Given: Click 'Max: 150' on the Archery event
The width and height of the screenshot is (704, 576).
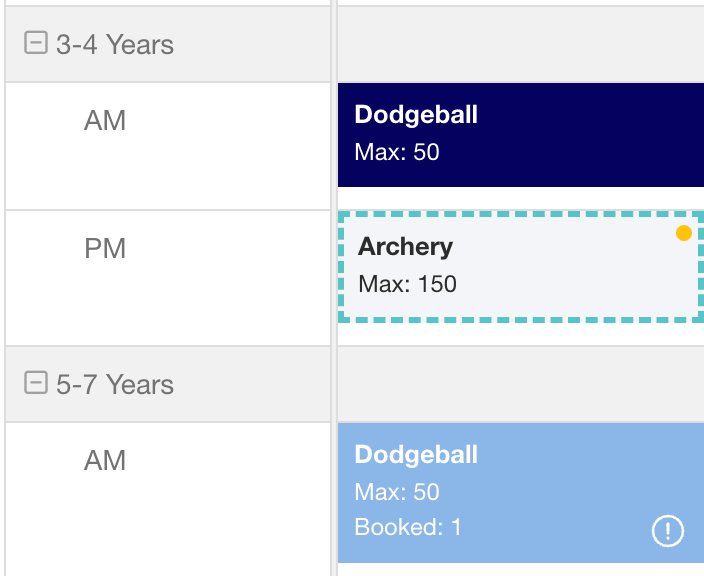Looking at the screenshot, I should coord(407,284).
